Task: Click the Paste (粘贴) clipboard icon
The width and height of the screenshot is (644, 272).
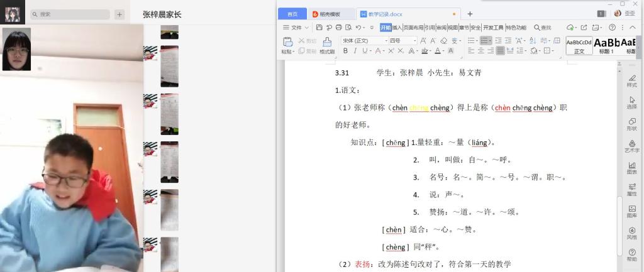Action: point(287,42)
